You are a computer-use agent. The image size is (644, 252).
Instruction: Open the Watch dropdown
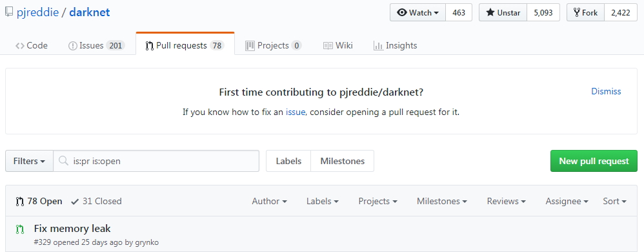[x=418, y=13]
